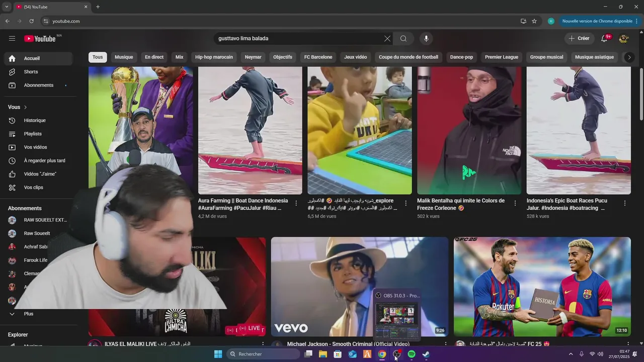Select the FC Barcelone filter chip

pos(318,57)
